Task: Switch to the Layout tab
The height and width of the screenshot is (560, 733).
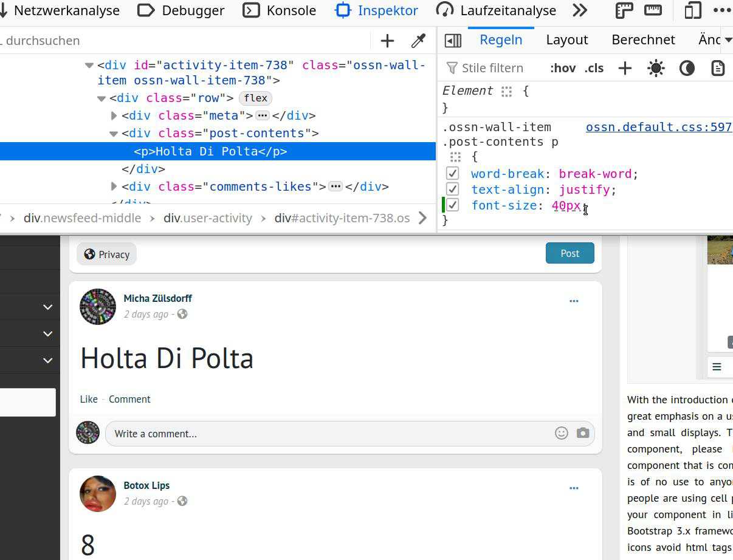Action: point(566,39)
